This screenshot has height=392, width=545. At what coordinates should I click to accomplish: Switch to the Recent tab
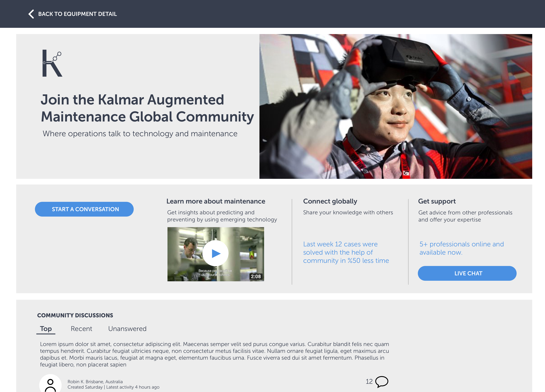[x=81, y=329]
